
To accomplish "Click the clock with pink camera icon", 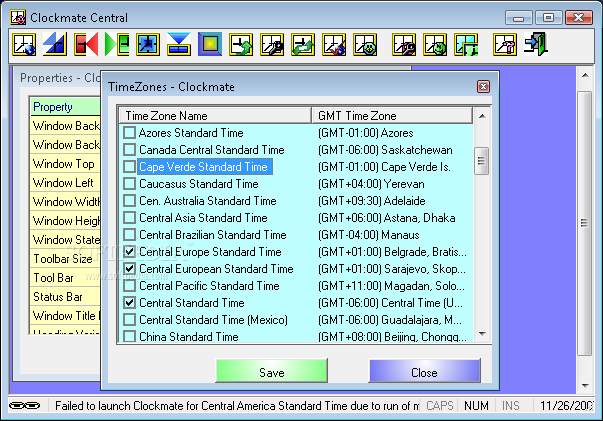I will 404,45.
